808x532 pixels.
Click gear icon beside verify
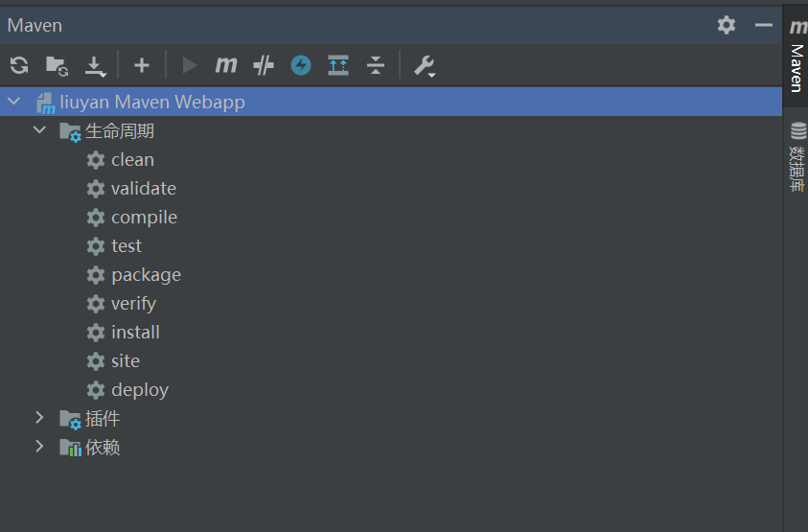tap(96, 304)
